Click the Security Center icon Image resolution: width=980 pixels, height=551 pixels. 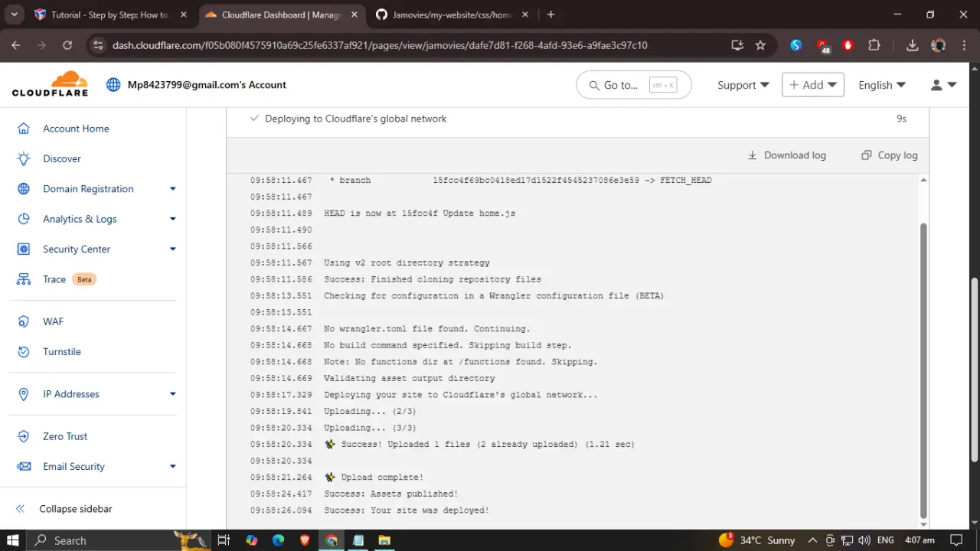[24, 249]
